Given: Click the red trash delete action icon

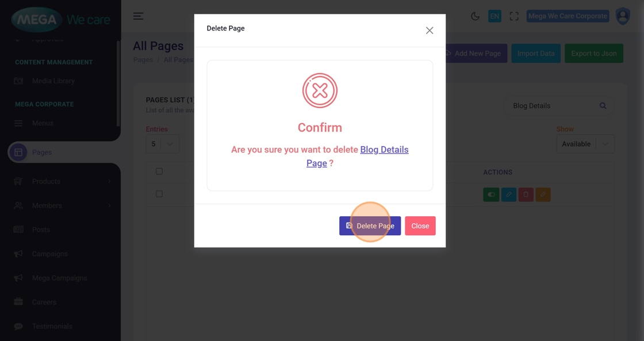Looking at the screenshot, I should pyautogui.click(x=526, y=195).
